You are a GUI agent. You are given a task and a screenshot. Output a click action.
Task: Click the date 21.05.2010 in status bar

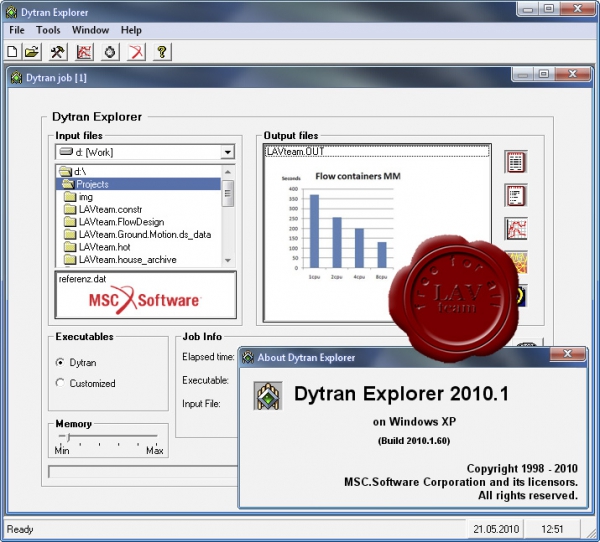click(x=496, y=529)
